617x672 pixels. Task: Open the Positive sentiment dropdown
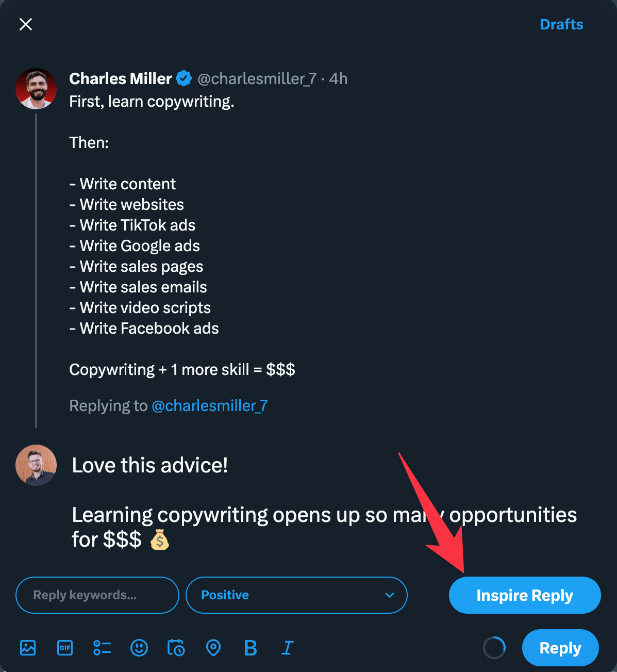(296, 595)
